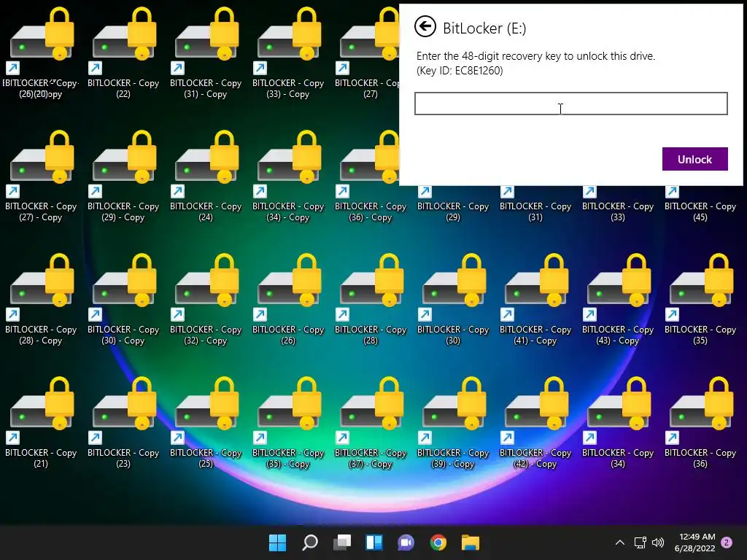The height and width of the screenshot is (560, 747).
Task: Open the Windows Start menu
Action: tap(278, 542)
